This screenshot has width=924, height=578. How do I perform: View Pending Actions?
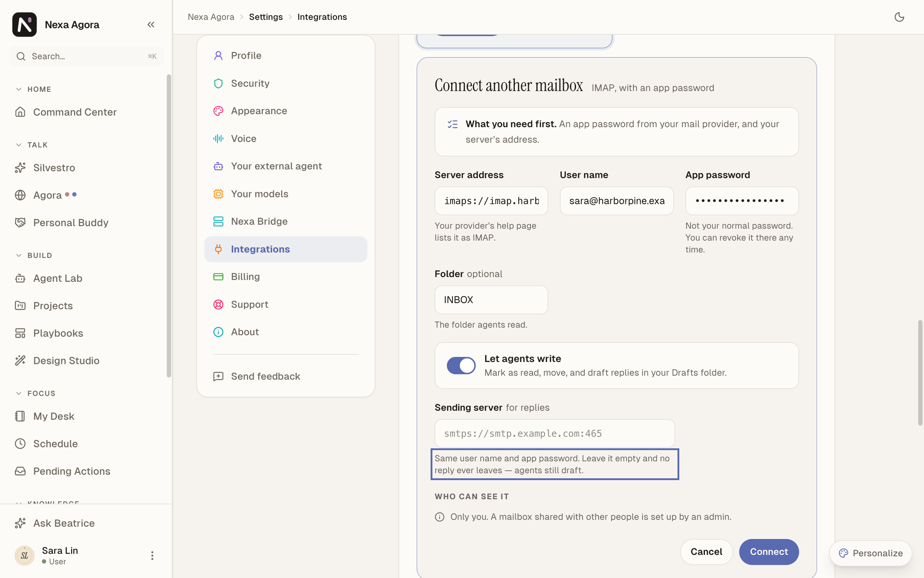click(x=86, y=471)
